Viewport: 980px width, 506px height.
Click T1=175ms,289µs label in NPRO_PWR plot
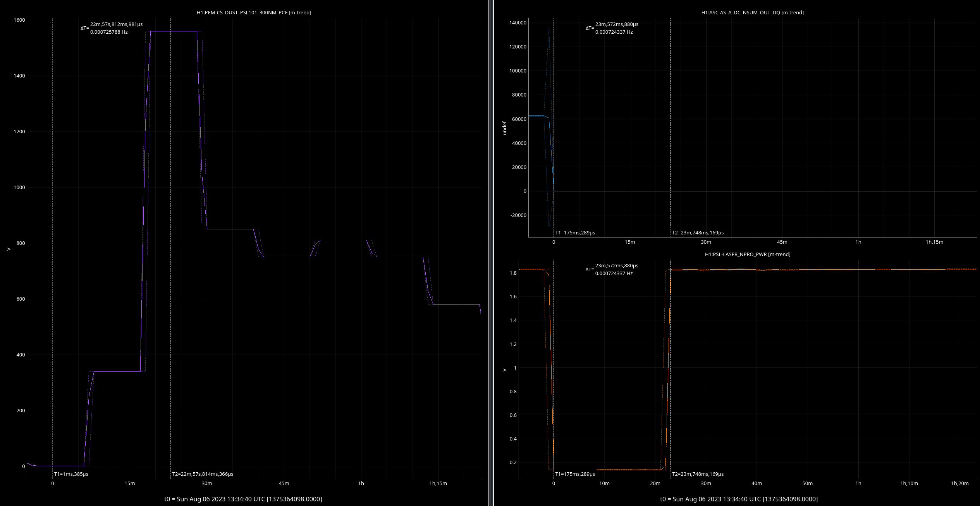coord(575,474)
